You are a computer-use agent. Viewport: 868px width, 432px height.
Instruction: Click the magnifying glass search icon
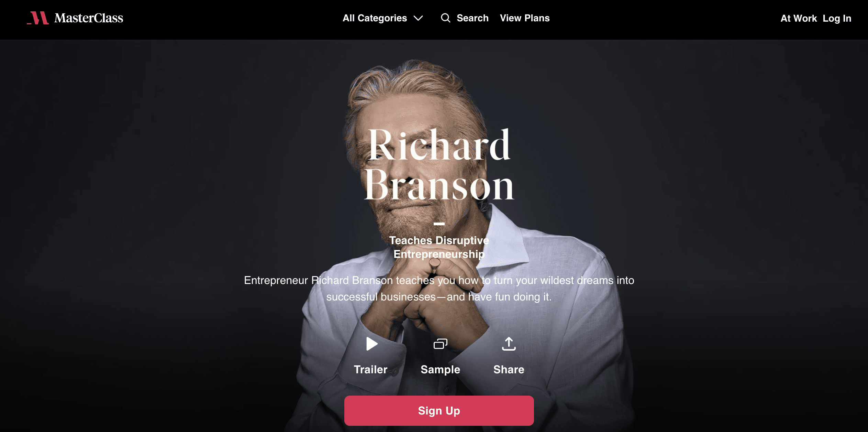[x=446, y=18]
